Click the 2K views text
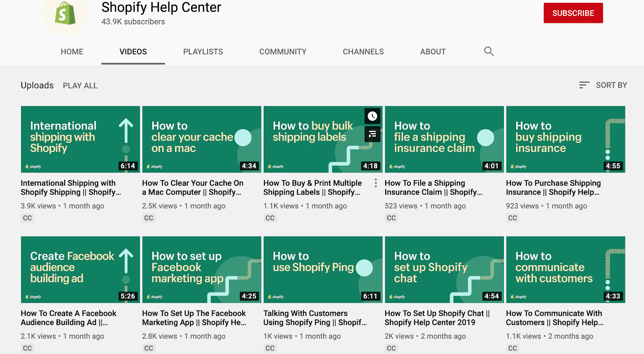The height and width of the screenshot is (354, 644). (399, 336)
